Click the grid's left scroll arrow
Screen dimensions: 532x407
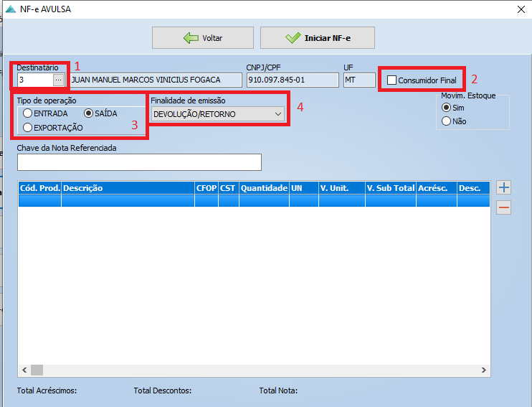click(x=24, y=370)
